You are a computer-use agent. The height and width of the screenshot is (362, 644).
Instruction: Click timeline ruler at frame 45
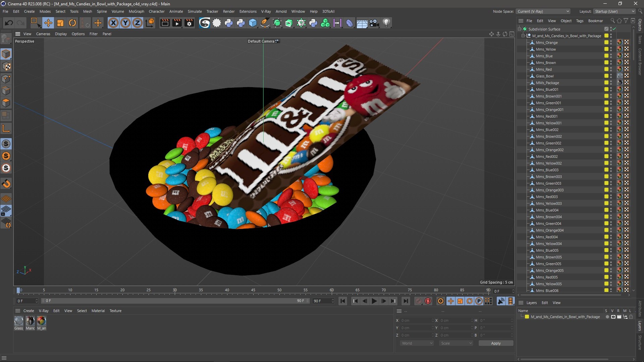(253, 290)
